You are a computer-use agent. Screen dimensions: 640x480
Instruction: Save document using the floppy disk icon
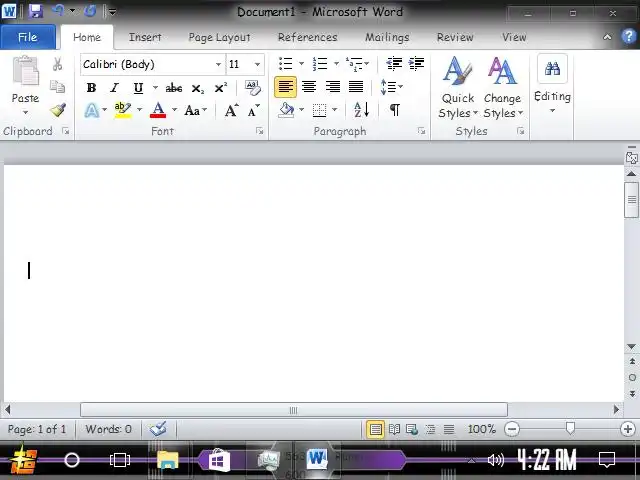pos(36,11)
